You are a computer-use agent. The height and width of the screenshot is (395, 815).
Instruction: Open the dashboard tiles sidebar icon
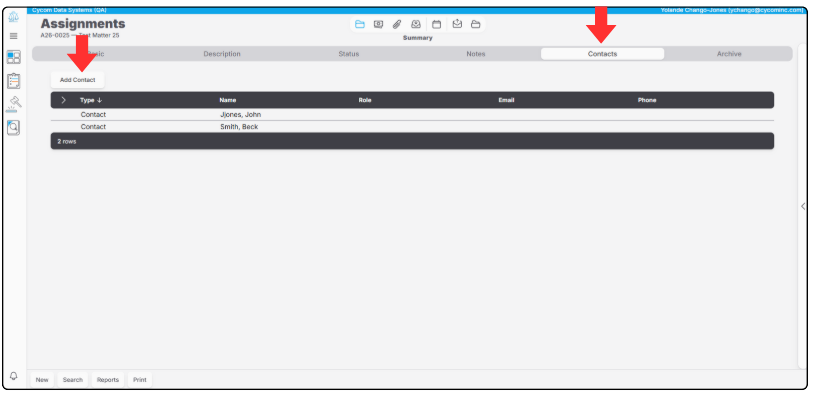click(x=14, y=57)
